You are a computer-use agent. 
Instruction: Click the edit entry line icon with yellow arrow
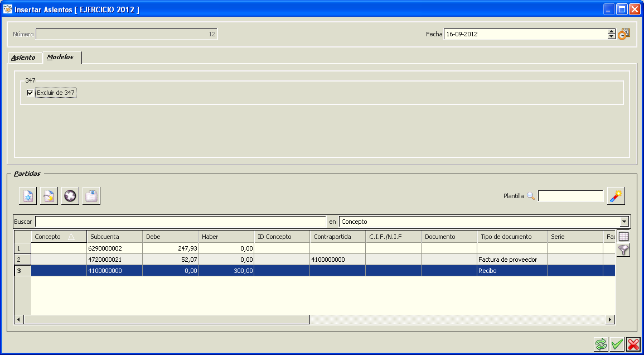coord(49,196)
